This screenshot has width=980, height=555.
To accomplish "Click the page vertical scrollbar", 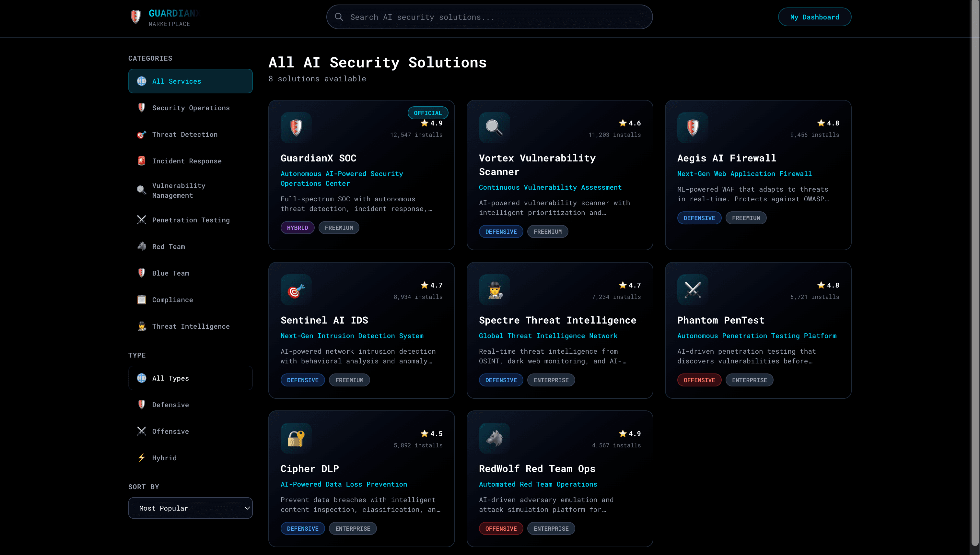I will click(x=975, y=267).
